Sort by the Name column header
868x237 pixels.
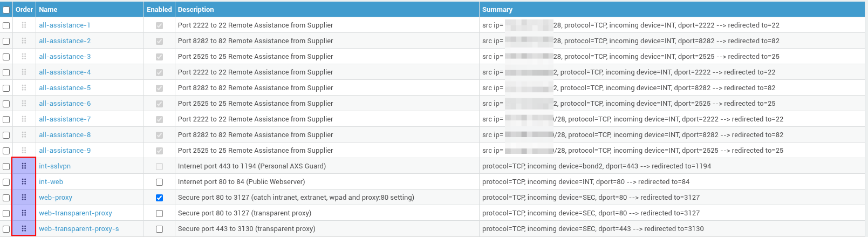[48, 10]
